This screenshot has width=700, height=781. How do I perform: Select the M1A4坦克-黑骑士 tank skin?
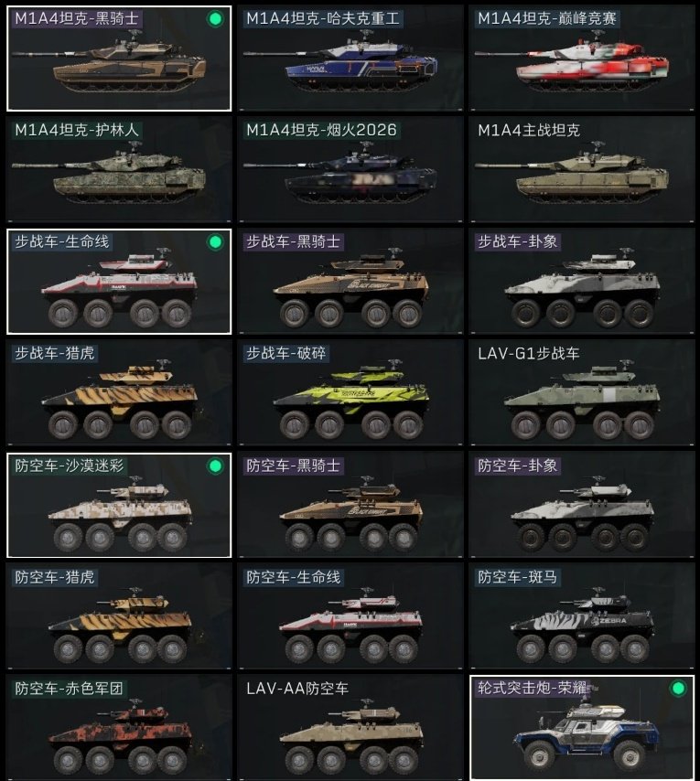119,59
